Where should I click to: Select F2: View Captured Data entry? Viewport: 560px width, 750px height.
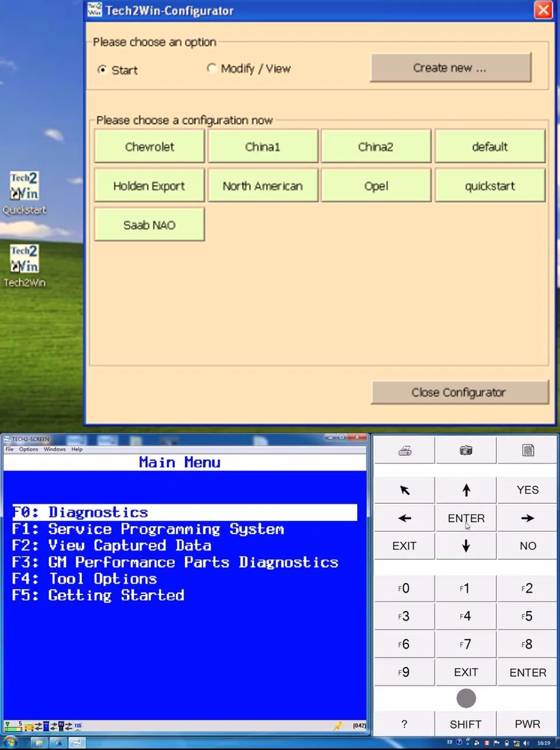(111, 545)
